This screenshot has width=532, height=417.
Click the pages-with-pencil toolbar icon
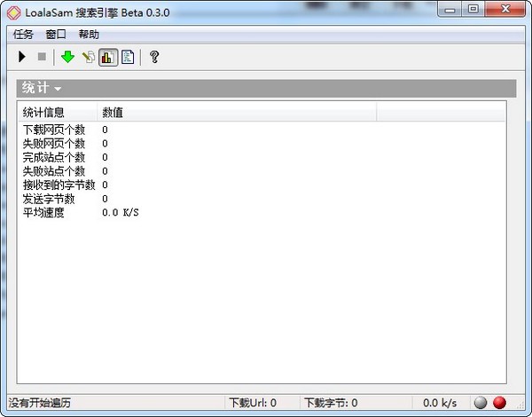point(89,57)
